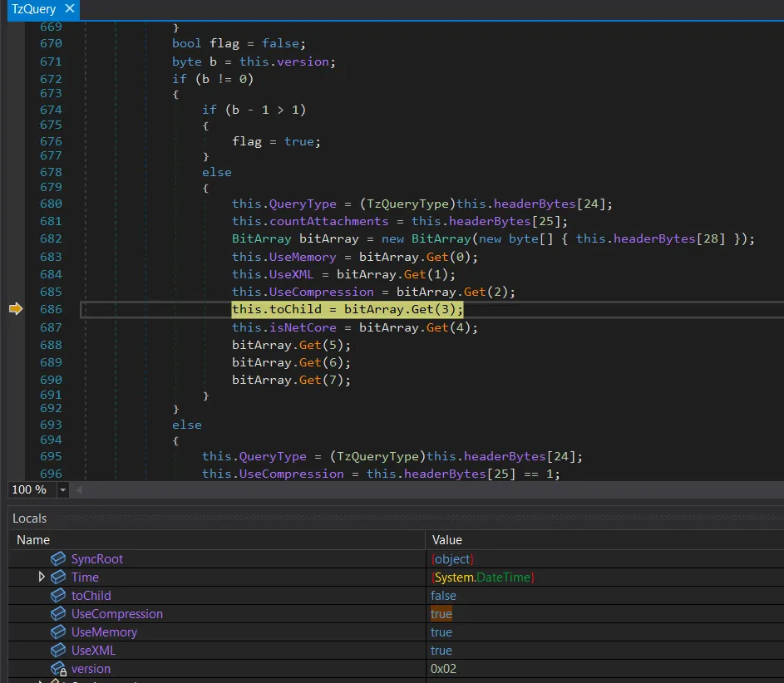Click the UseMemory property icon

pos(58,632)
